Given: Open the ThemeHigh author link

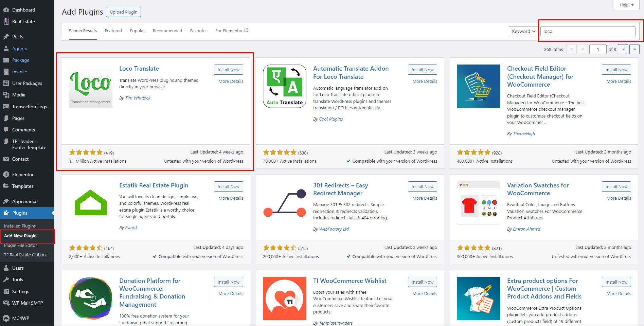Looking at the screenshot, I should [524, 133].
